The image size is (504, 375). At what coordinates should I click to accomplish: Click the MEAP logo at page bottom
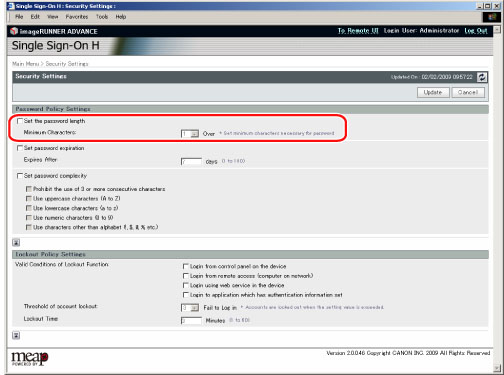tap(30, 358)
